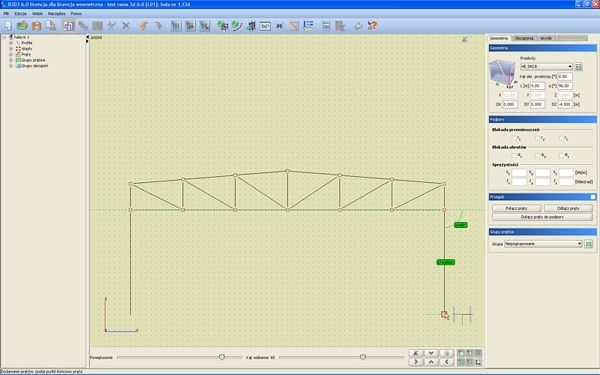Redo with the gray forward arrow icon

158,26
